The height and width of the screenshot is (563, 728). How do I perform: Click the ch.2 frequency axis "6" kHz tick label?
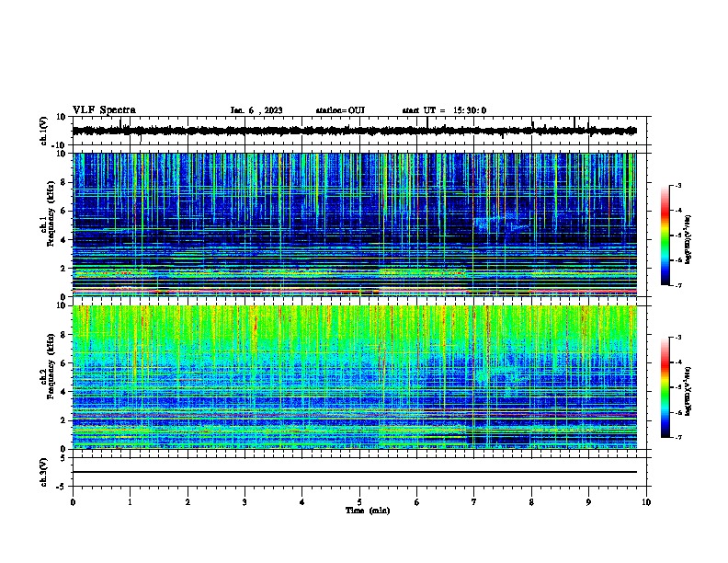click(x=63, y=363)
